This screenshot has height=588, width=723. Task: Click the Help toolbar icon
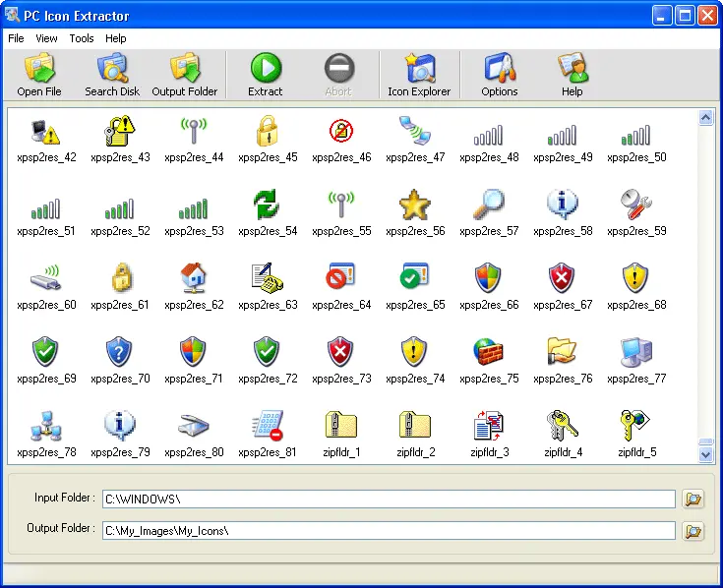(x=572, y=75)
